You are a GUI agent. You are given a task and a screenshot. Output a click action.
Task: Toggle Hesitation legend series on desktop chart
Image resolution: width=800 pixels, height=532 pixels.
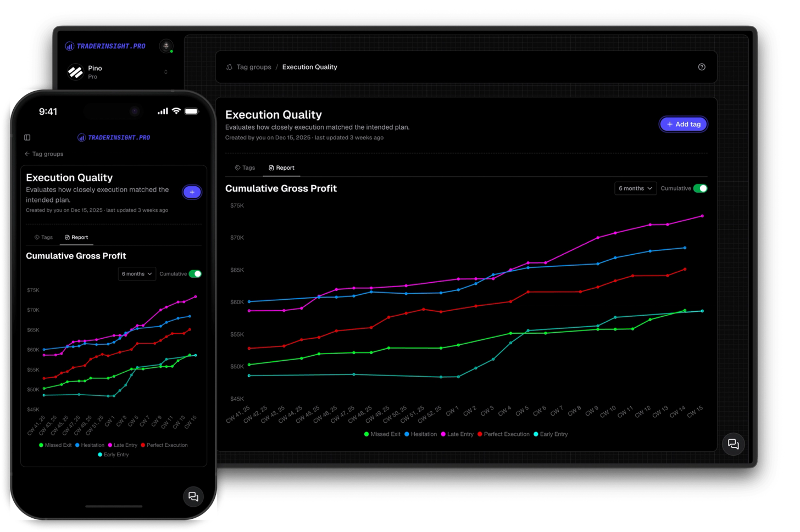pos(420,434)
